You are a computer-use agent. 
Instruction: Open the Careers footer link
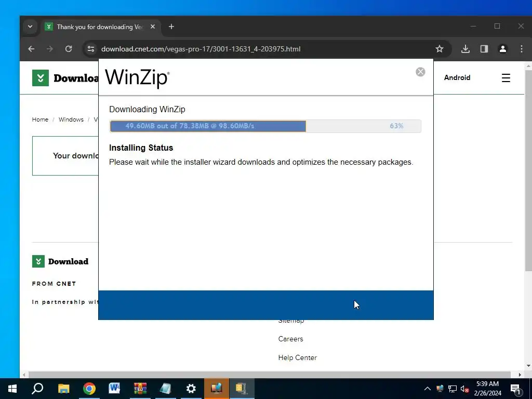(x=290, y=339)
